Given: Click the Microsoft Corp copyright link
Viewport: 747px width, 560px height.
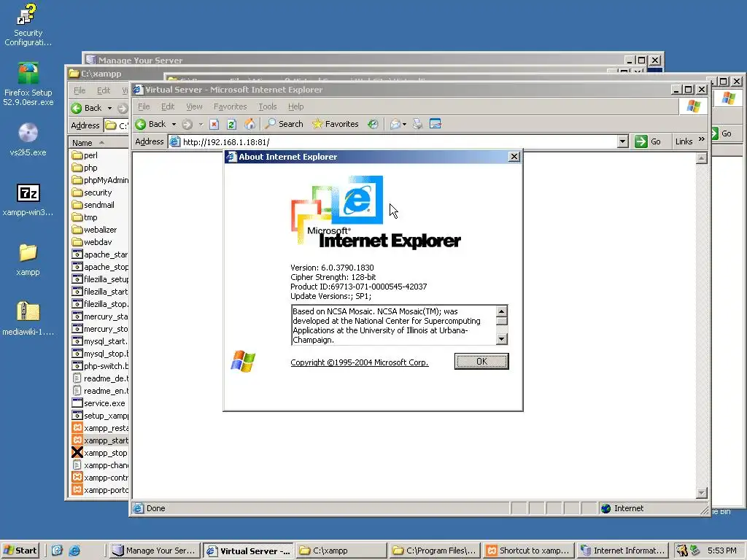Looking at the screenshot, I should tap(359, 362).
